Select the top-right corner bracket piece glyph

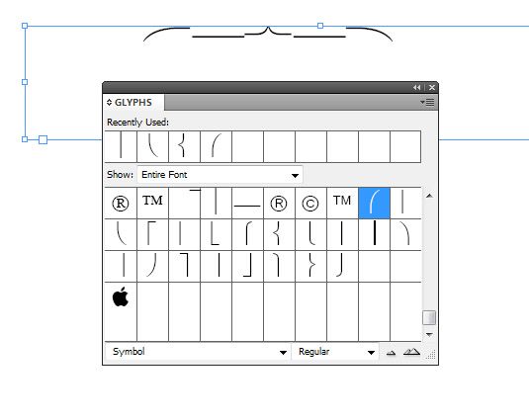(x=184, y=204)
